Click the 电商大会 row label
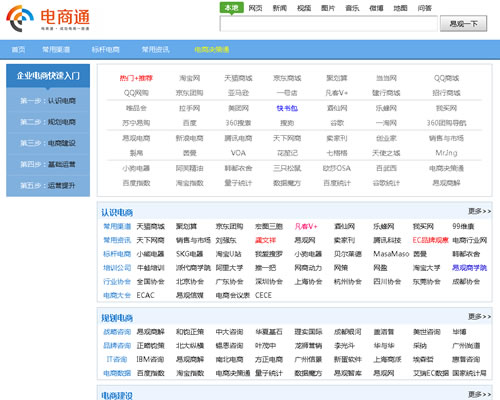The height and width of the screenshot is (400, 500). coord(117,295)
